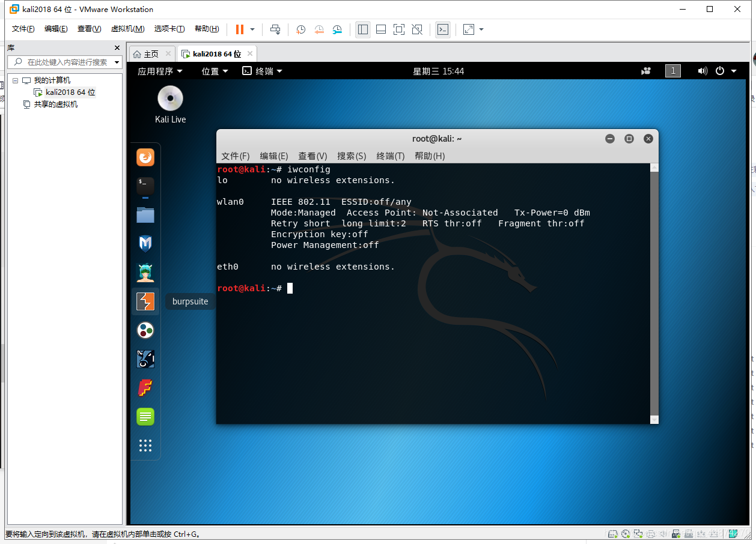Open VMware 编辑(E) menu

(56, 29)
